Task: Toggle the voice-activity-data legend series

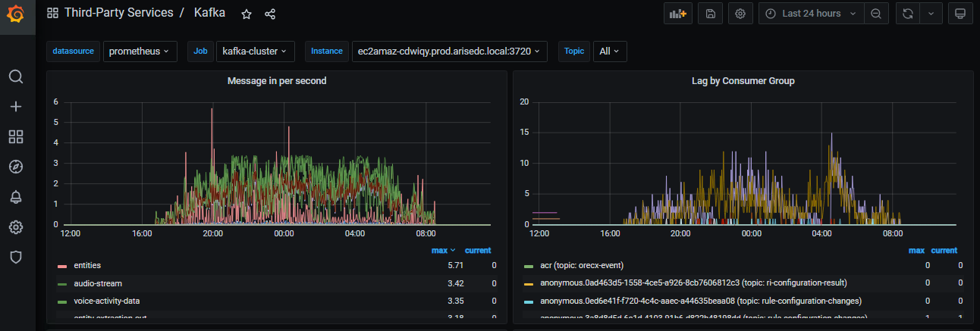Action: 106,300
